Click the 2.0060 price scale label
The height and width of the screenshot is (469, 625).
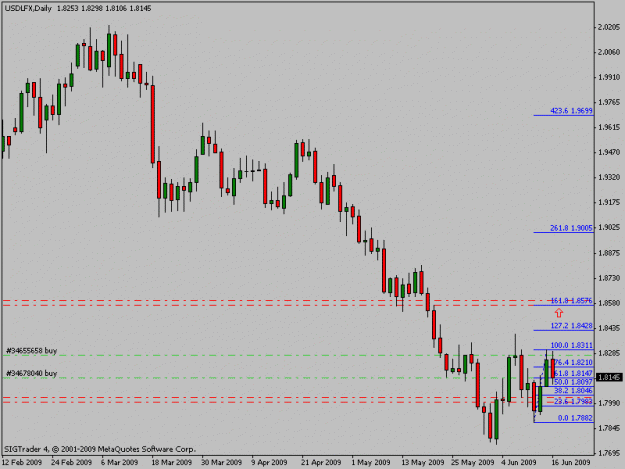(x=609, y=52)
